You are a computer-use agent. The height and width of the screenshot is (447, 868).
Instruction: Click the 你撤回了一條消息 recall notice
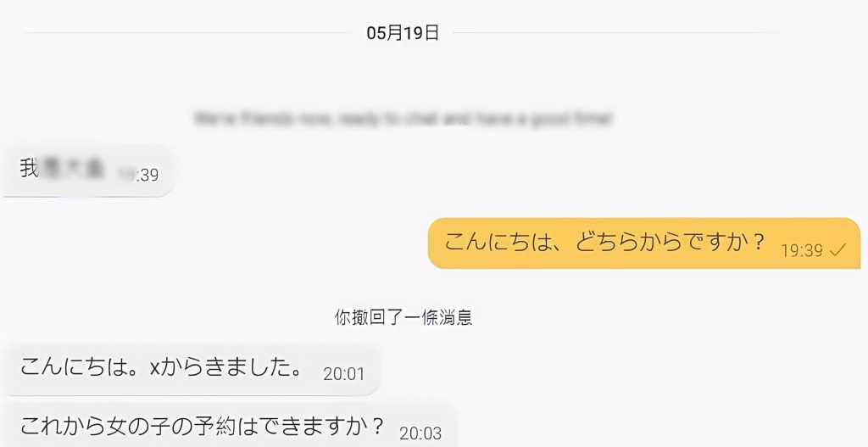click(403, 317)
